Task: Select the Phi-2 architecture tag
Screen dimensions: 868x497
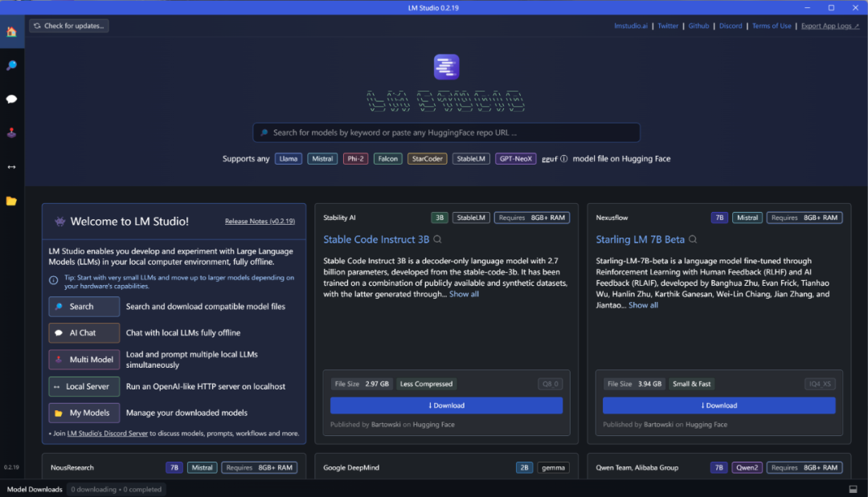Action: (x=355, y=159)
